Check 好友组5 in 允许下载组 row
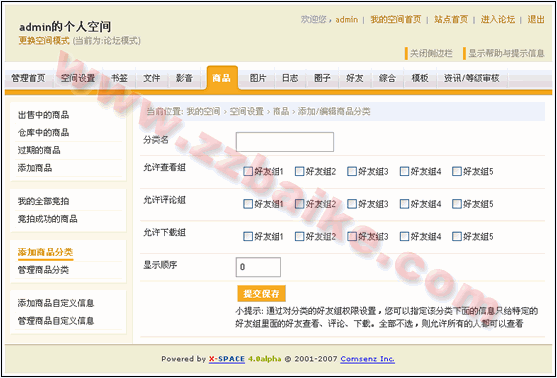557x378 pixels. pyautogui.click(x=457, y=236)
